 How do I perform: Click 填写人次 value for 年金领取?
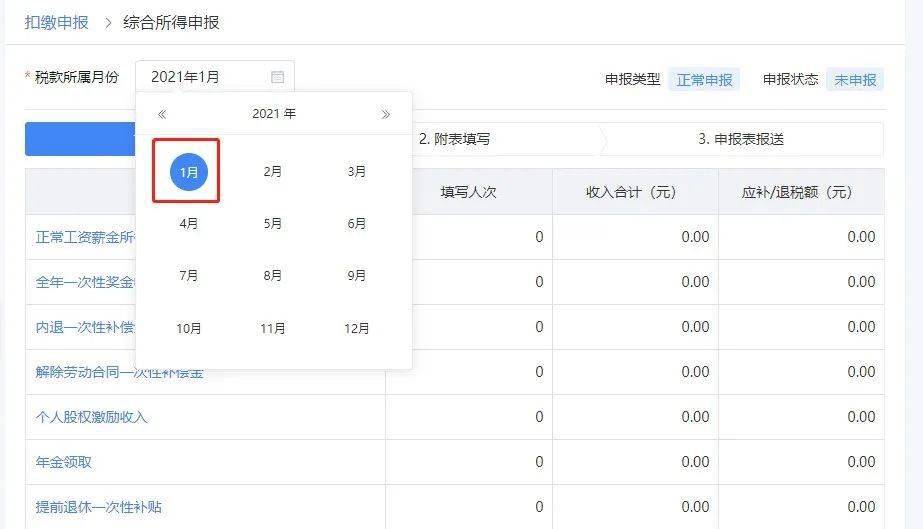[539, 463]
